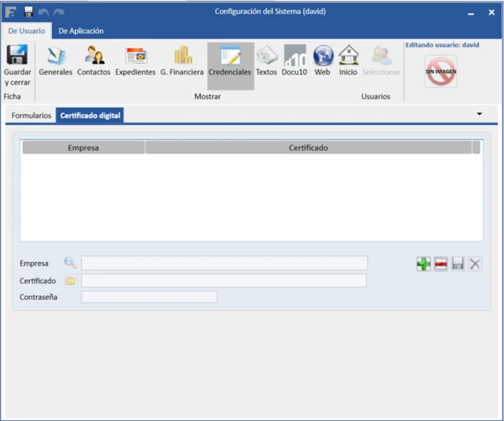The width and height of the screenshot is (504, 421).
Task: Browse certificate file with folder icon
Action: pos(71,281)
